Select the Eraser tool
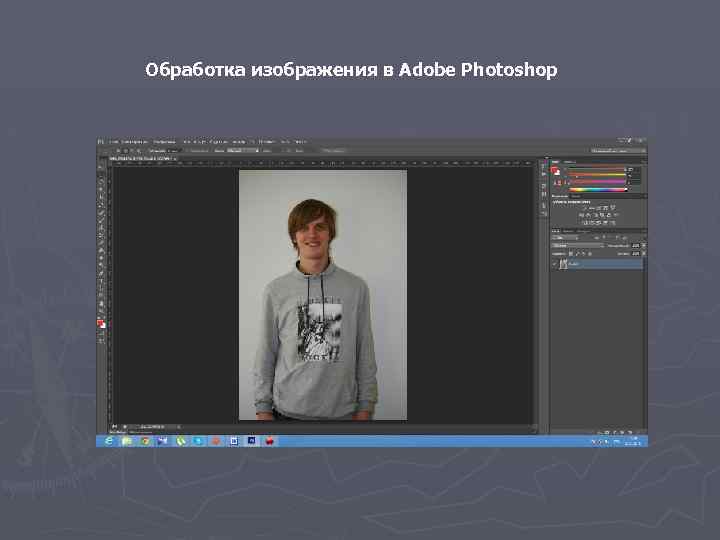The height and width of the screenshot is (540, 720). [x=101, y=243]
